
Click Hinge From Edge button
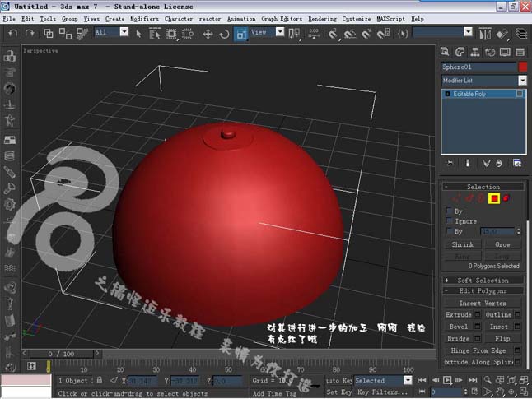[x=478, y=350]
